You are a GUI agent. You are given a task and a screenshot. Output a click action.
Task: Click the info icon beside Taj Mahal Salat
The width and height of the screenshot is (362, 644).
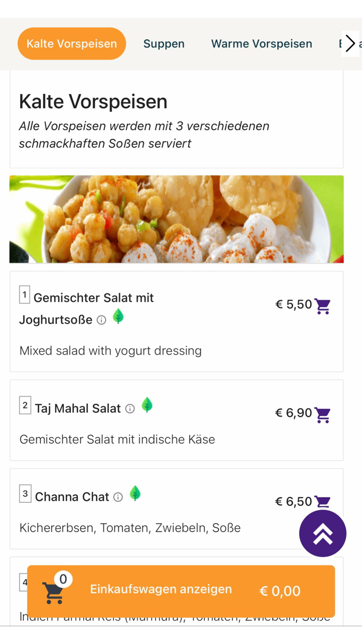coord(129,408)
